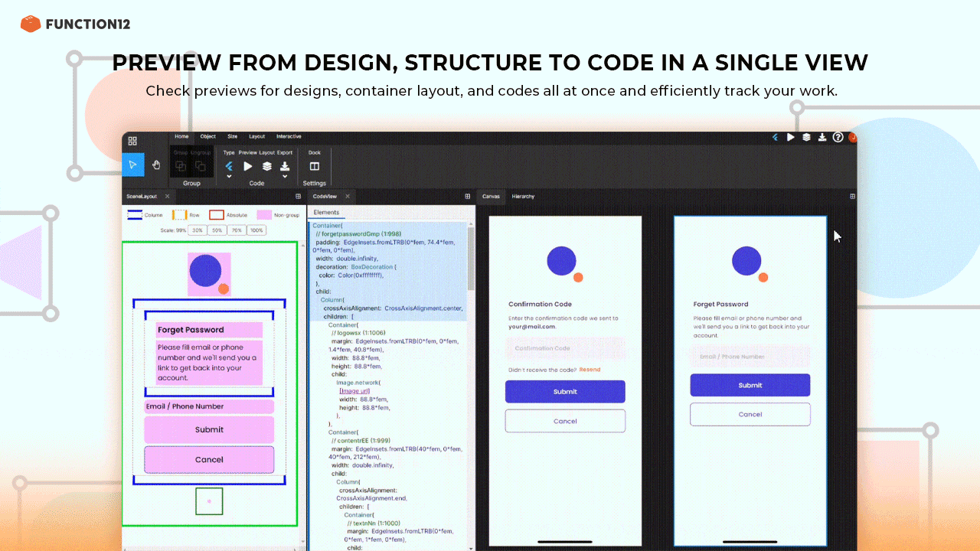The image size is (980, 551).
Task: Click the Layout layers icon in Code group
Action: click(x=266, y=165)
